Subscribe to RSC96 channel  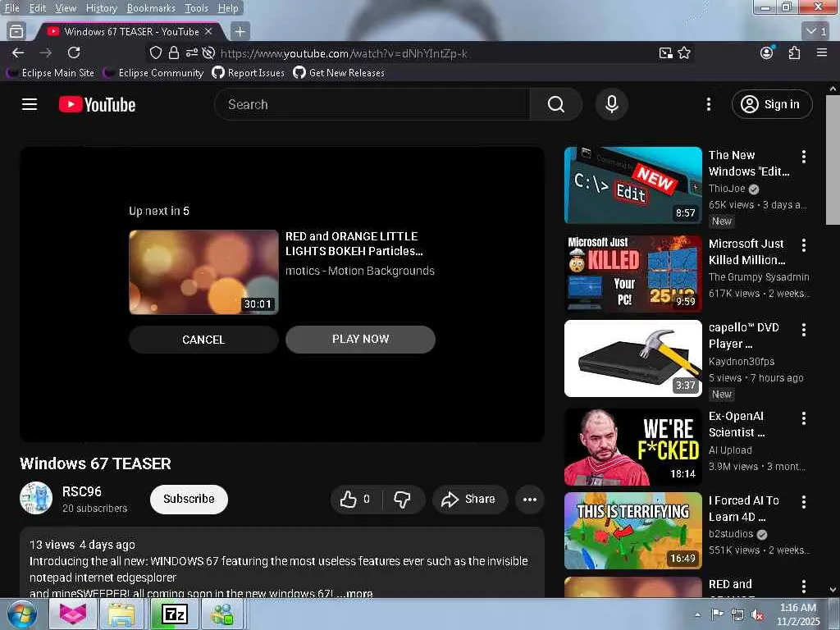tap(189, 500)
